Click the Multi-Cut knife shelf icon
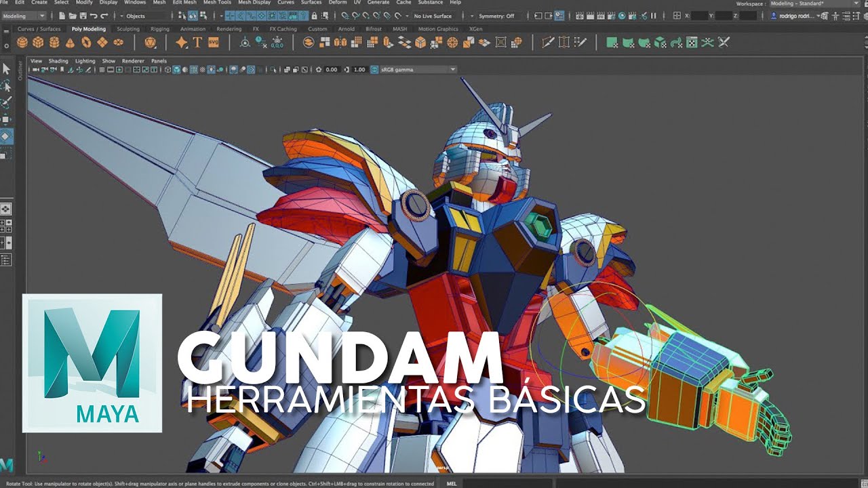The height and width of the screenshot is (488, 868). click(x=549, y=43)
